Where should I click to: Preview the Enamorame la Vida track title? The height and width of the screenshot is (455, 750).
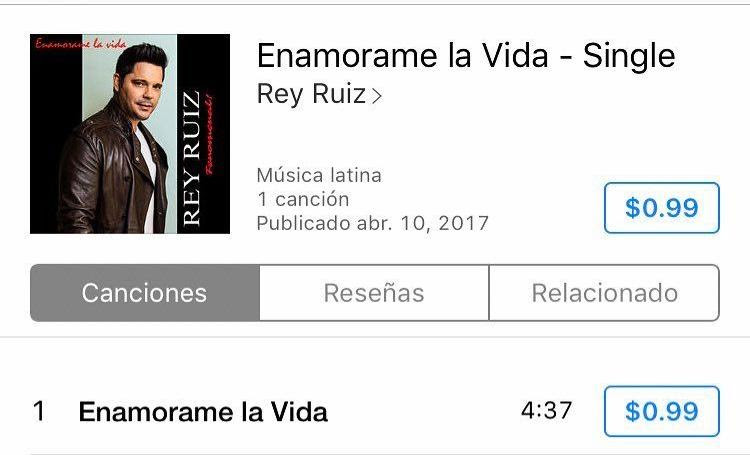pyautogui.click(x=203, y=412)
